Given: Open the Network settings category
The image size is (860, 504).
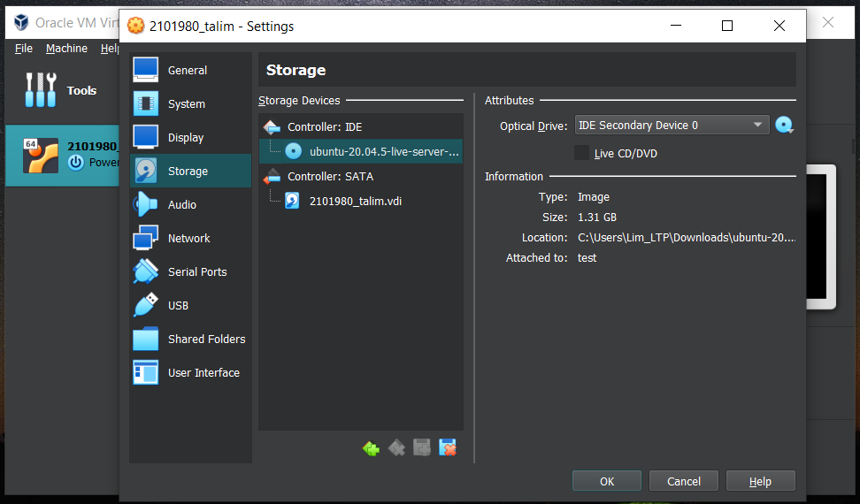Looking at the screenshot, I should click(188, 239).
